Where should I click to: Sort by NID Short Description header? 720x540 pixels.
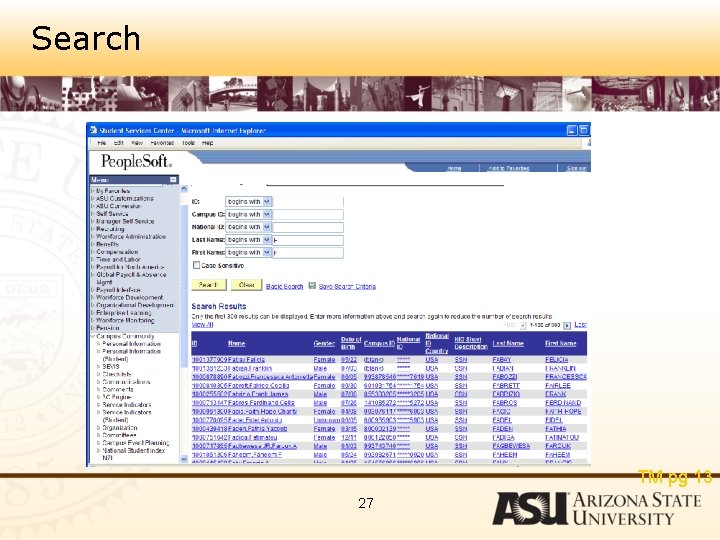(x=471, y=343)
